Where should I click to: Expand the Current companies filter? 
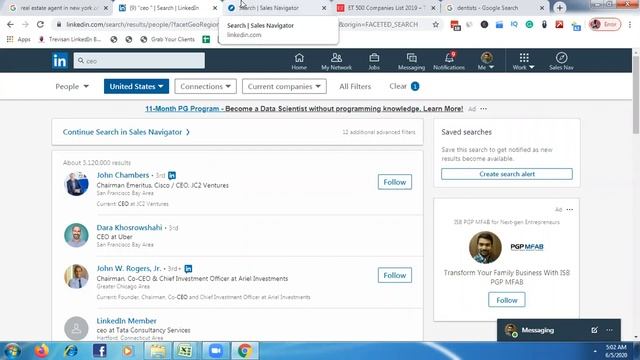284,87
